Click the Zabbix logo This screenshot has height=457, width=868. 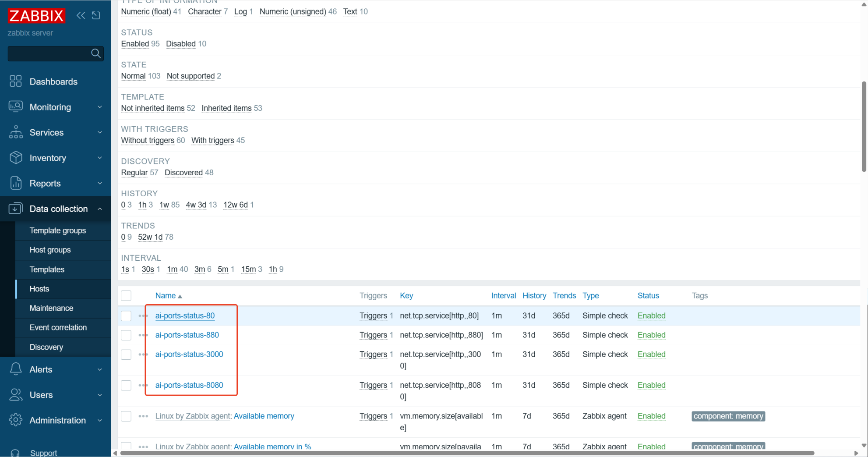[x=36, y=16]
